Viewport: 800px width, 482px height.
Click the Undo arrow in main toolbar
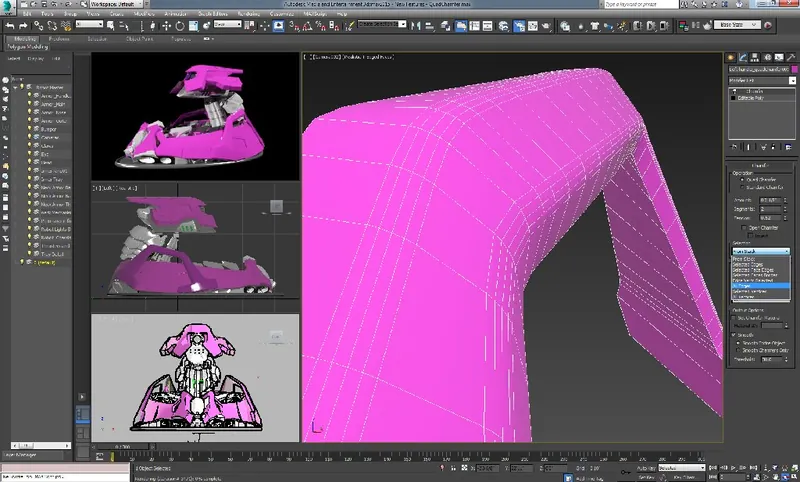(x=10, y=26)
